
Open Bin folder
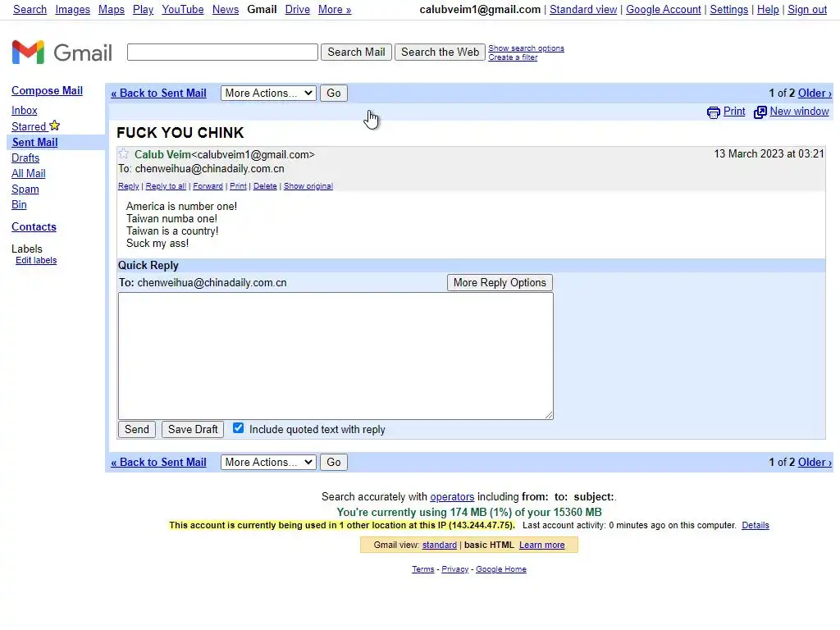click(20, 204)
